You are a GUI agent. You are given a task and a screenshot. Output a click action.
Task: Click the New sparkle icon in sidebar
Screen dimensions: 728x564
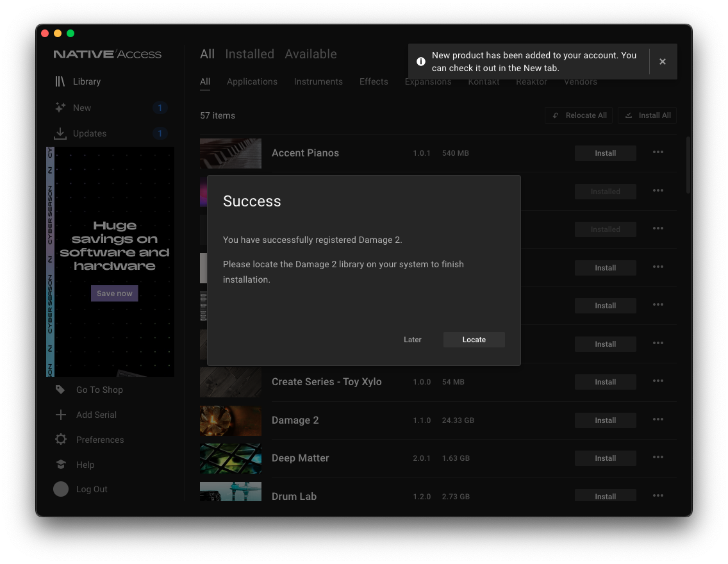(60, 108)
